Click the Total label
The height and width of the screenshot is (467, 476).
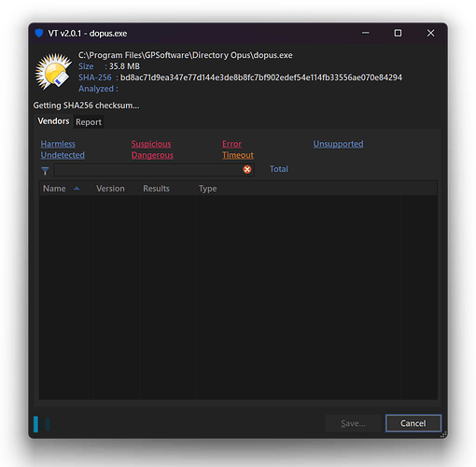(x=279, y=169)
